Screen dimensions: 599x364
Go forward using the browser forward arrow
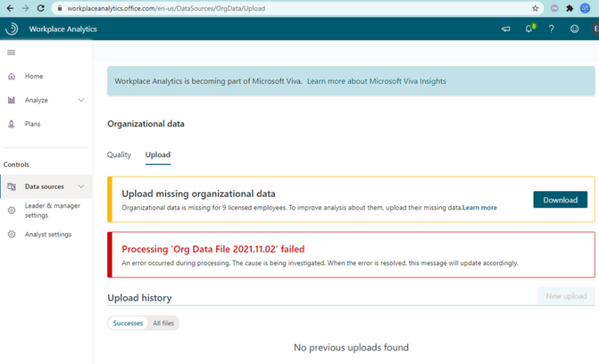pyautogui.click(x=25, y=8)
